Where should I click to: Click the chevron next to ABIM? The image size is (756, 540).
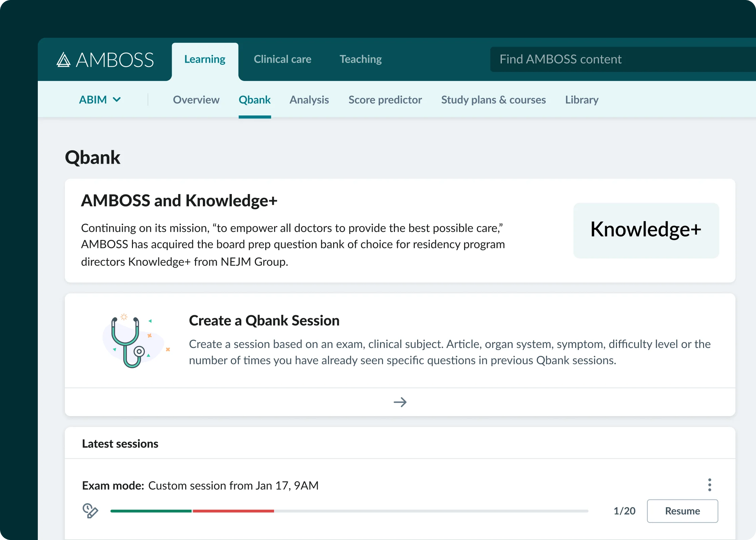click(x=117, y=100)
